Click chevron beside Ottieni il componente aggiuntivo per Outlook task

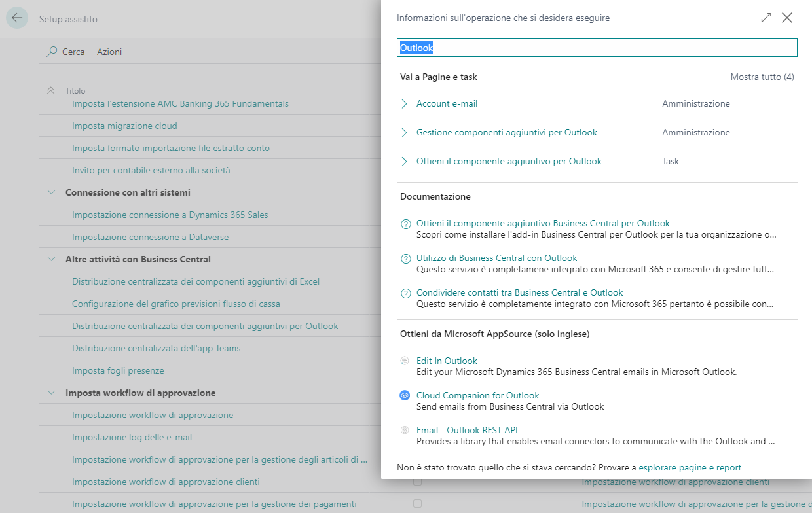click(x=404, y=162)
